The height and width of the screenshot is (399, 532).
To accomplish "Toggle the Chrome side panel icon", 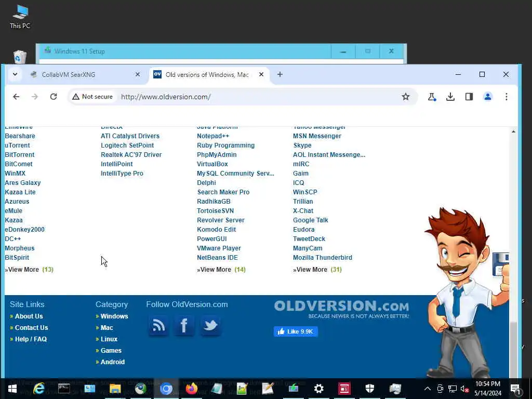I will pos(469,97).
